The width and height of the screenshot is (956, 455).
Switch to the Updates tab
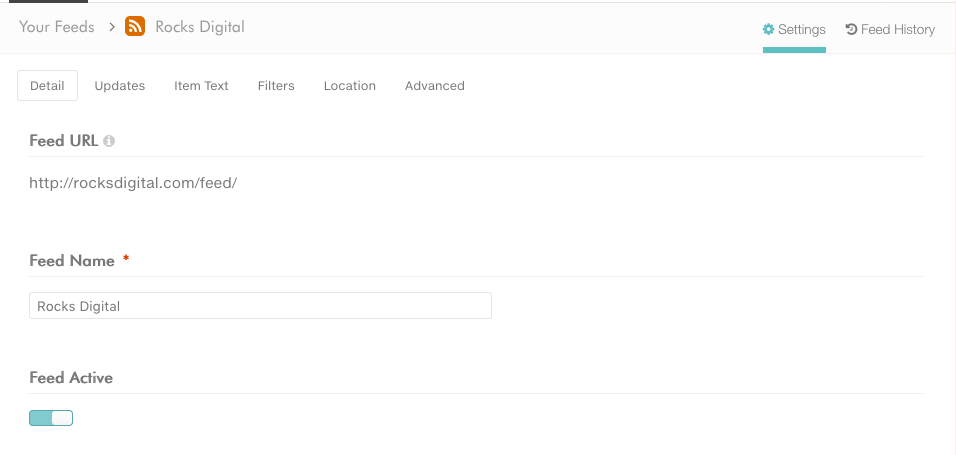[120, 85]
